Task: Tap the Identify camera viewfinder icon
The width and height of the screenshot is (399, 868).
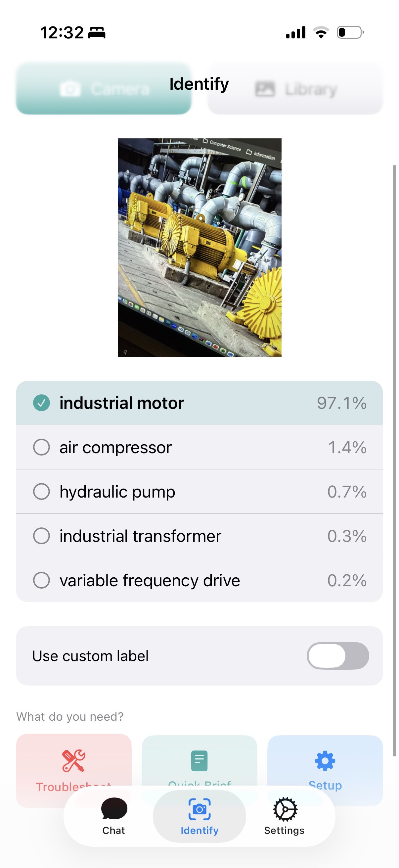Action: pyautogui.click(x=199, y=809)
